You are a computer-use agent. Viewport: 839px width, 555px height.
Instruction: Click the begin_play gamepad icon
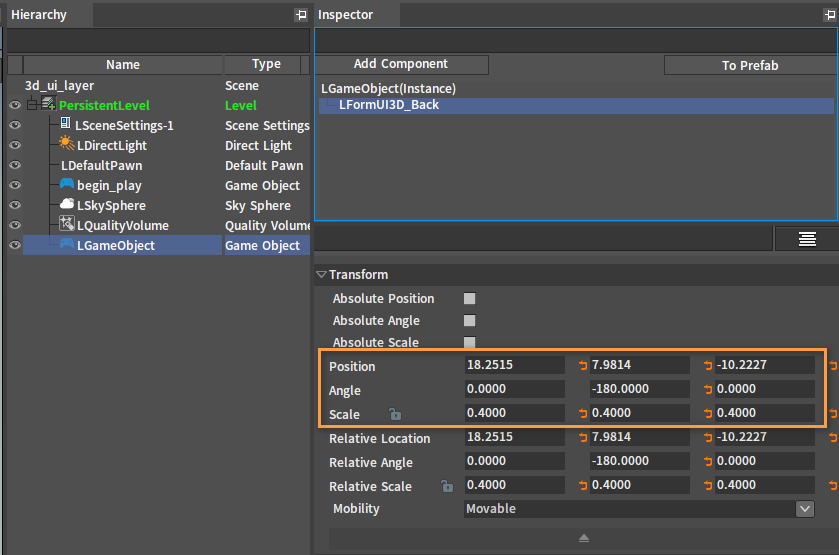pyautogui.click(x=67, y=184)
